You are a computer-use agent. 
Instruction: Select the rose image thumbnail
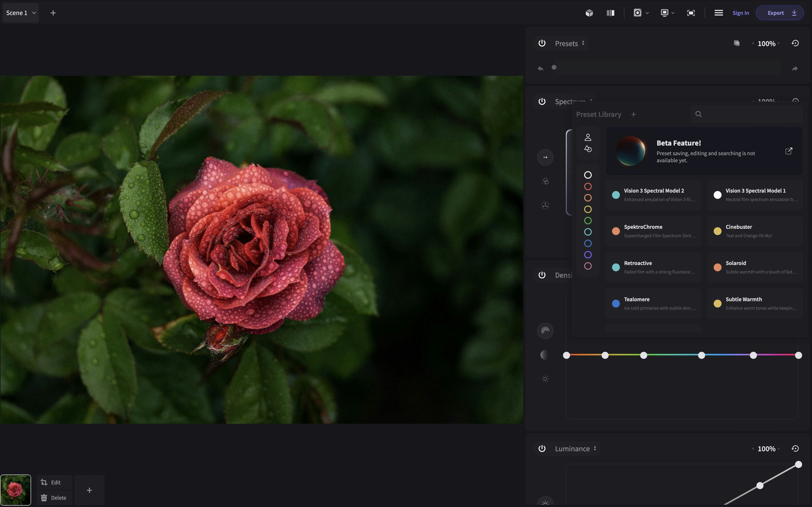click(x=16, y=490)
